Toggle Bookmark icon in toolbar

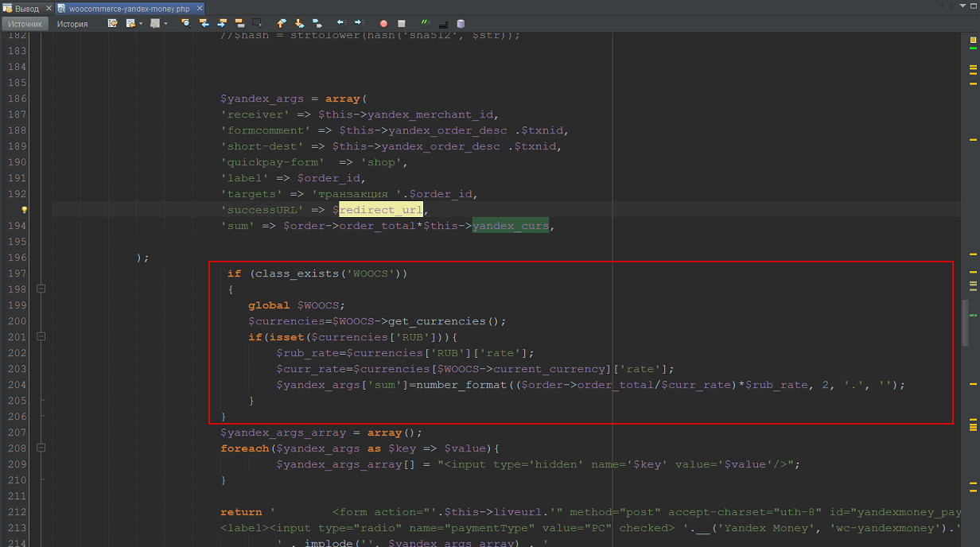point(317,24)
